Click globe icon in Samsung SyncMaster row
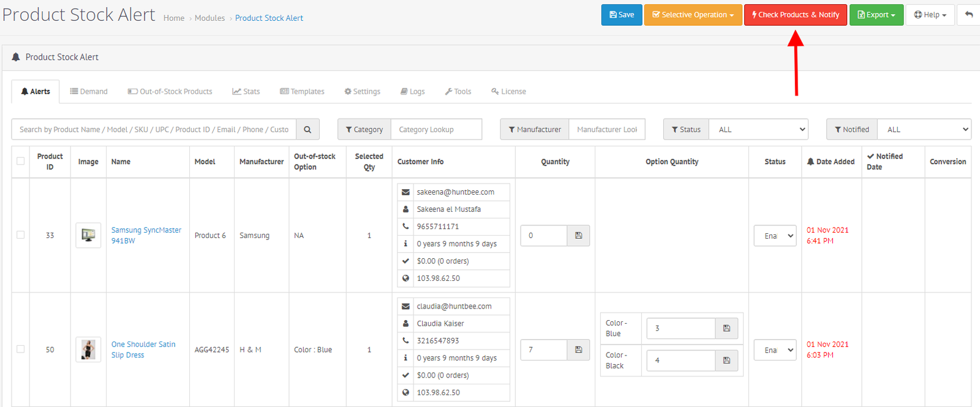 coord(405,278)
